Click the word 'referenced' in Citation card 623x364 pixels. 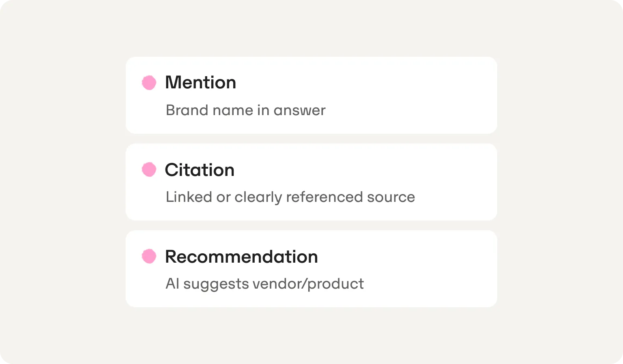(324, 197)
